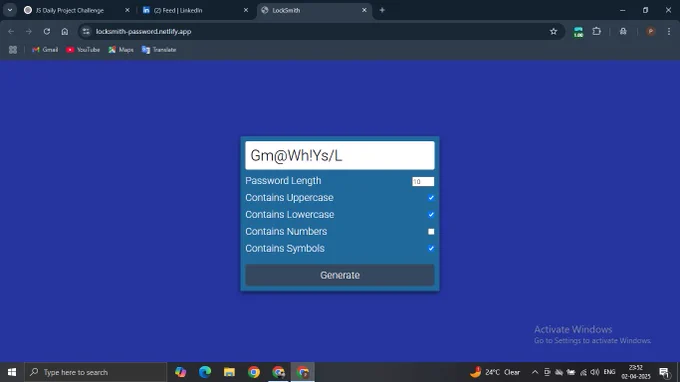Open Translate bookmark

[x=159, y=50]
